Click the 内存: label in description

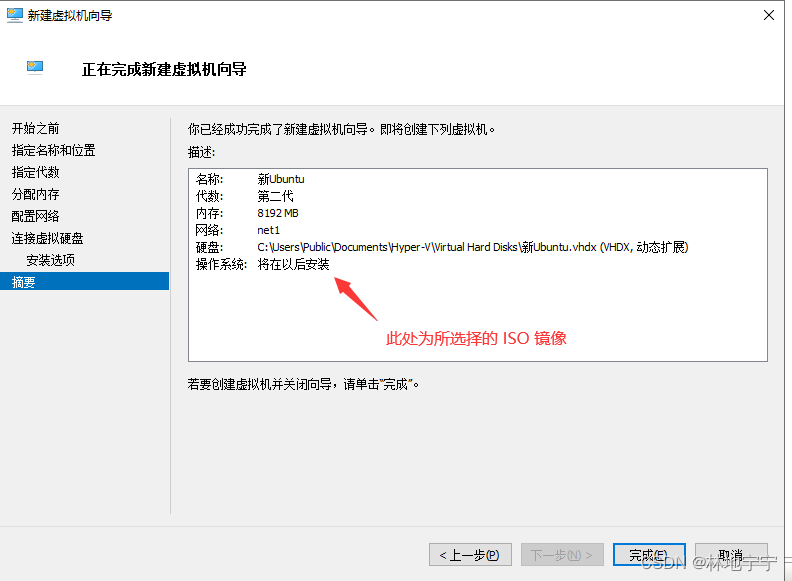click(x=209, y=213)
